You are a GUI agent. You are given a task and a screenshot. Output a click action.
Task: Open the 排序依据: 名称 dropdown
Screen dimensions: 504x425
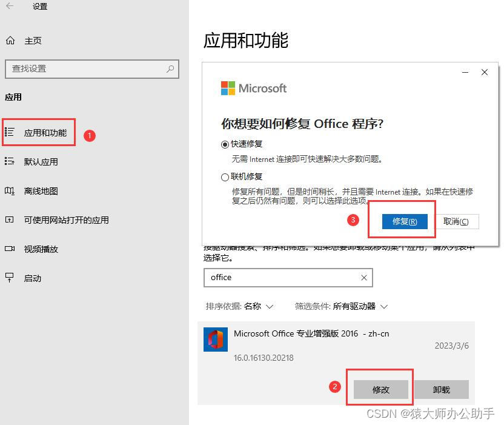coord(239,306)
